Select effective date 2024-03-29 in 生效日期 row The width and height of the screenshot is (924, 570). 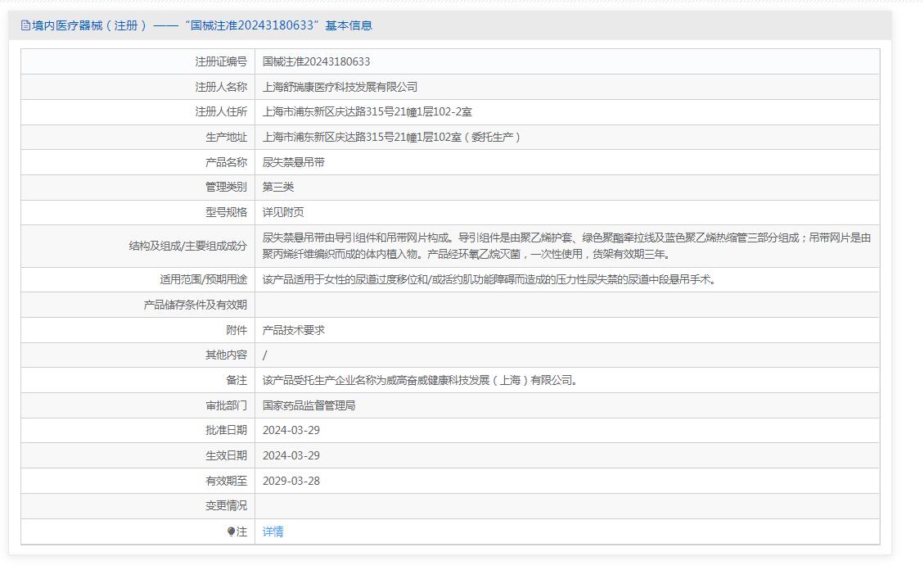pyautogui.click(x=291, y=455)
